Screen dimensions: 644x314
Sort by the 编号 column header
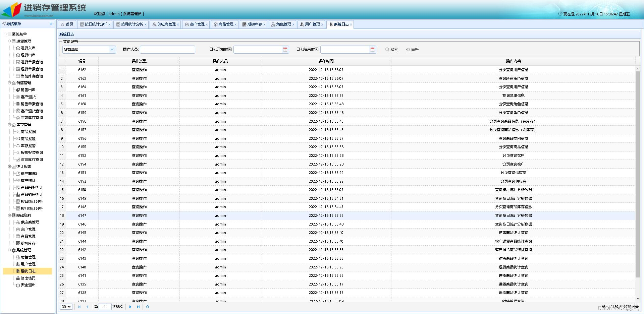[82, 61]
